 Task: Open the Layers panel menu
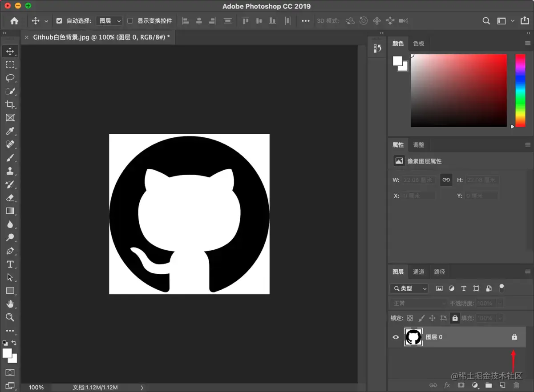point(528,272)
